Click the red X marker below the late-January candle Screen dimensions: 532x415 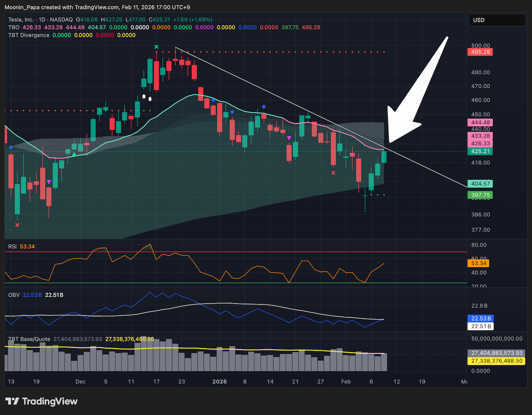tap(333, 173)
